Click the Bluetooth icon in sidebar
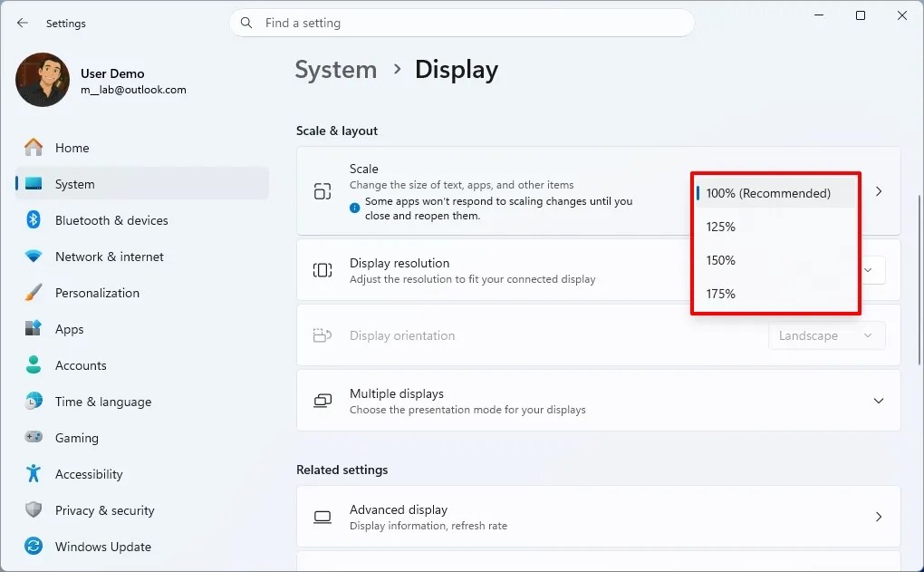 tap(34, 220)
